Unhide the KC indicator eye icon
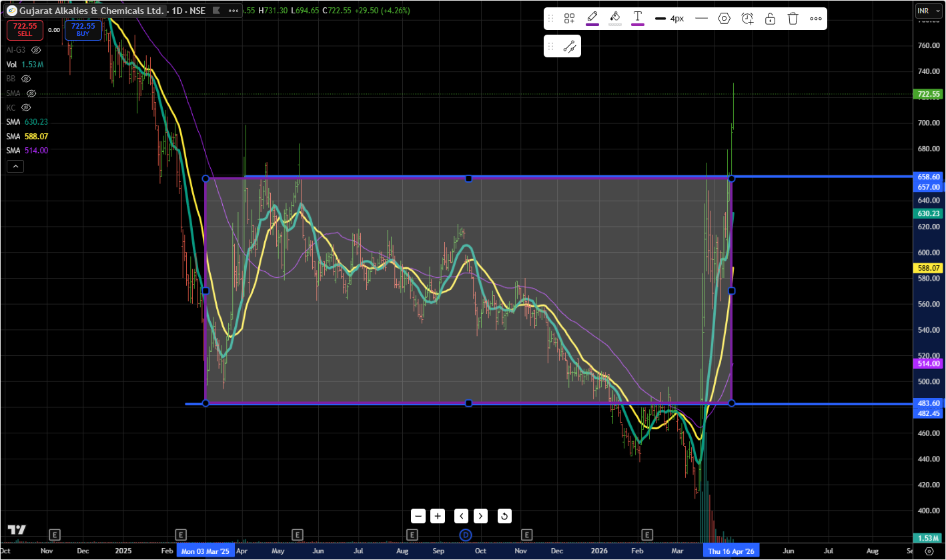Viewport: 946px width, 560px height. pyautogui.click(x=26, y=107)
